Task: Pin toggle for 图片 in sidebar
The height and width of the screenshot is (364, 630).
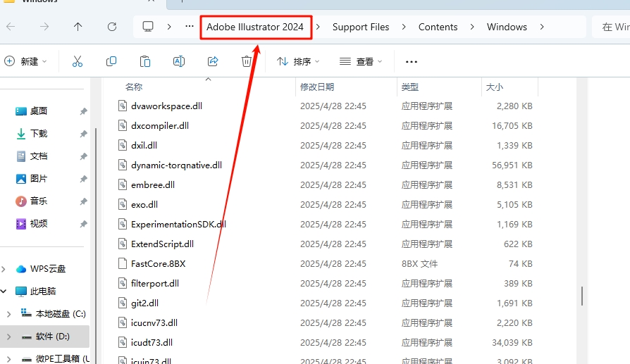Action: point(83,179)
